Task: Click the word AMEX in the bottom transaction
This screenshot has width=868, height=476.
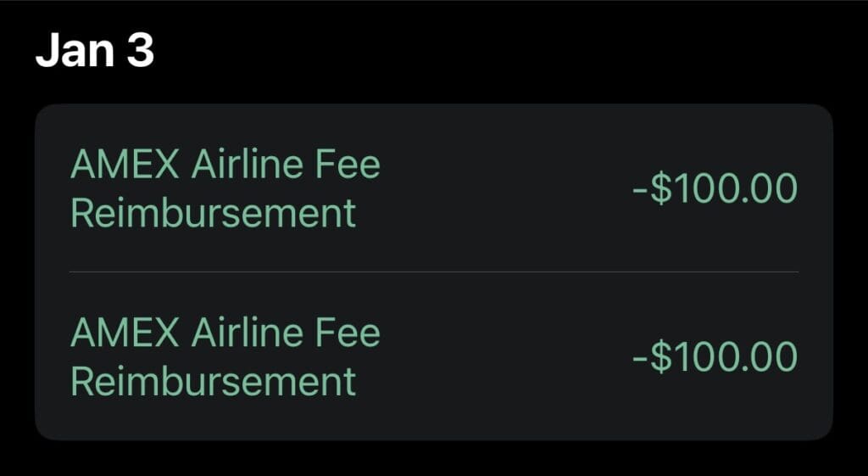Action: tap(125, 333)
